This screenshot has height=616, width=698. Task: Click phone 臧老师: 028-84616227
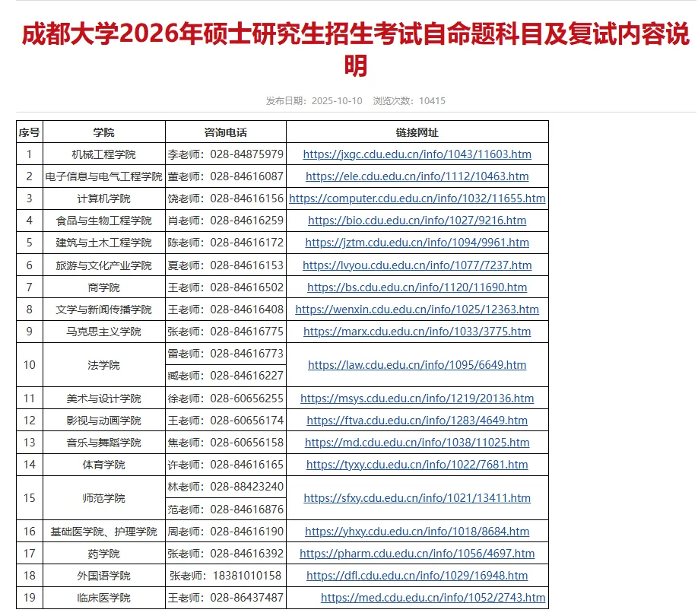pyautogui.click(x=226, y=376)
